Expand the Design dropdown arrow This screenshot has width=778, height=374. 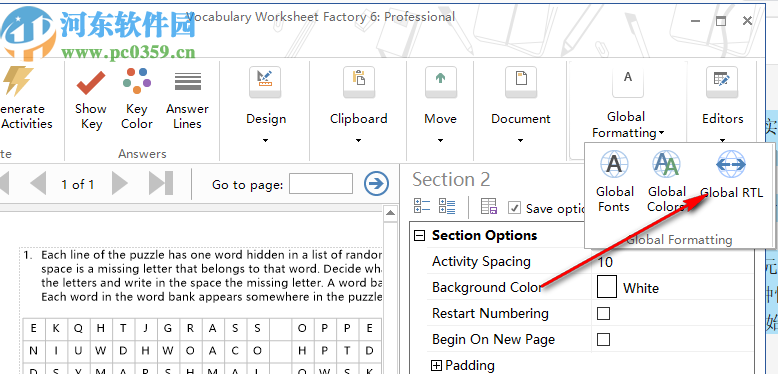(x=265, y=140)
